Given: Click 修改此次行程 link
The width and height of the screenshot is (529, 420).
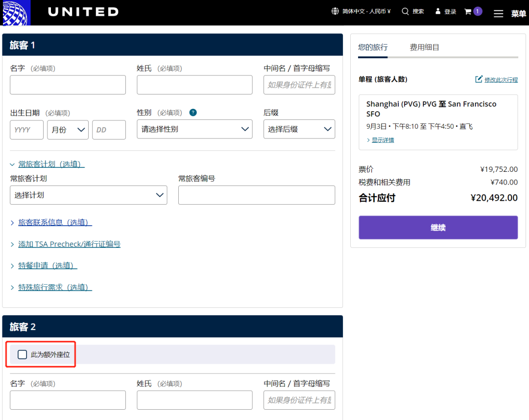Looking at the screenshot, I should coord(501,80).
